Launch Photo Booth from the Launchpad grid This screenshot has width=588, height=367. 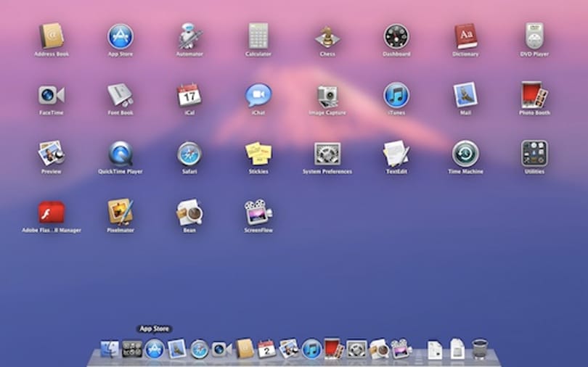(x=534, y=95)
